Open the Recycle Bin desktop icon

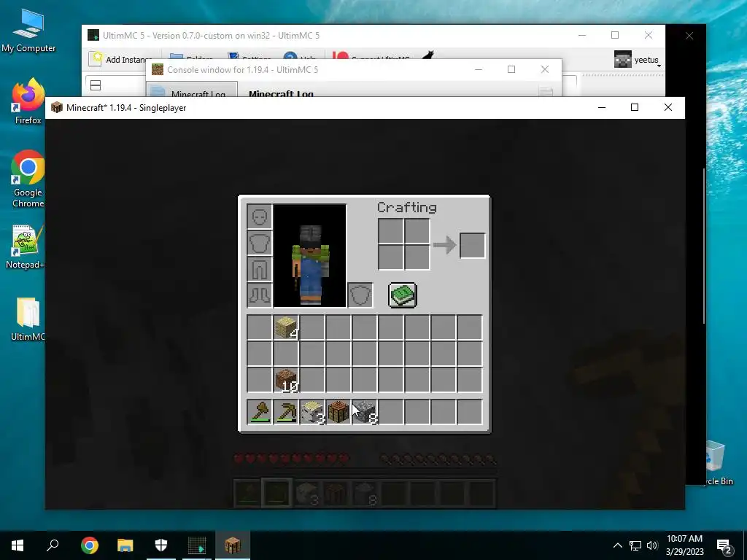click(x=715, y=463)
